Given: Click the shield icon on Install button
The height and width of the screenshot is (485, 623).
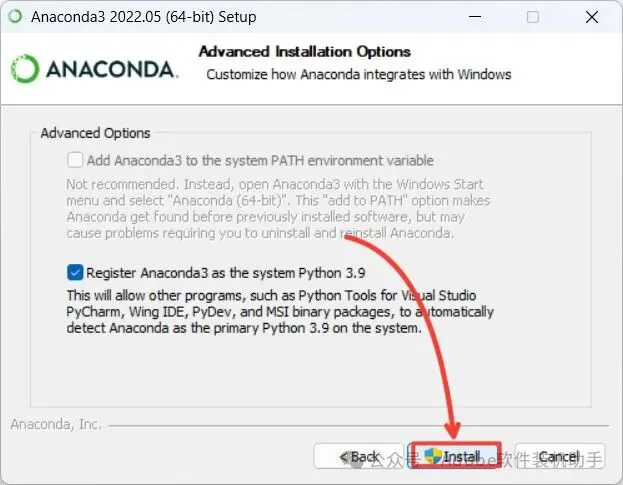Looking at the screenshot, I should pos(432,456).
